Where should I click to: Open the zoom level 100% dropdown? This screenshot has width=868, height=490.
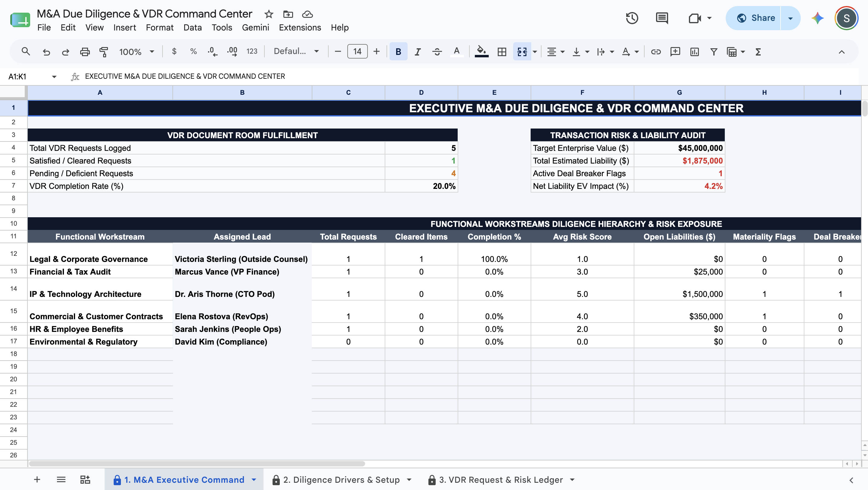[x=137, y=52]
